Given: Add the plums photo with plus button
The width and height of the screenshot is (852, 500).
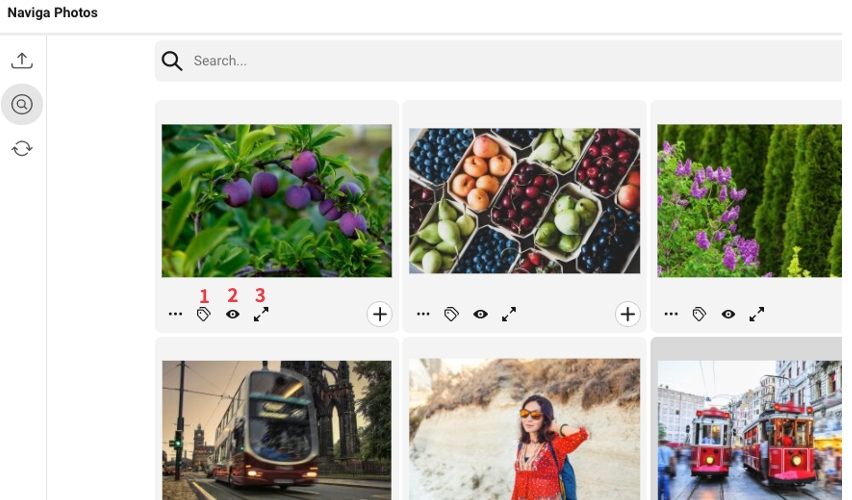Looking at the screenshot, I should (379, 314).
